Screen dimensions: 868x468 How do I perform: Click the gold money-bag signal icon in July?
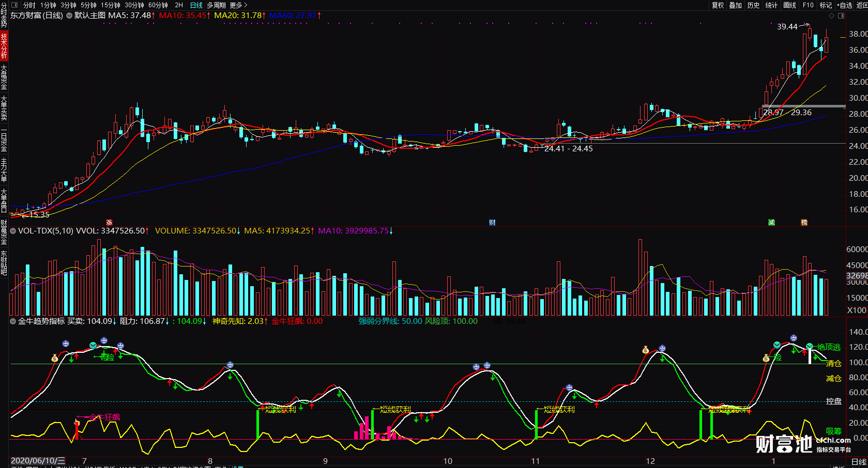click(55, 358)
